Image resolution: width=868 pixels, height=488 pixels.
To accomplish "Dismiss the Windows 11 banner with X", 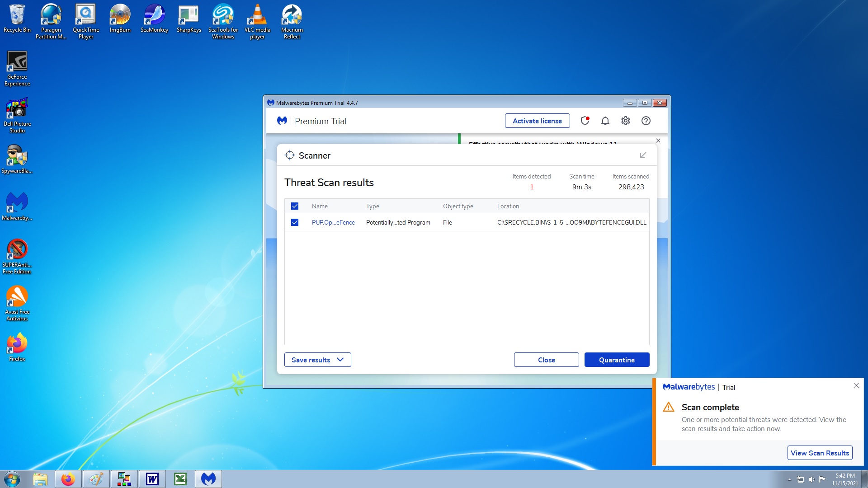I will tap(658, 141).
